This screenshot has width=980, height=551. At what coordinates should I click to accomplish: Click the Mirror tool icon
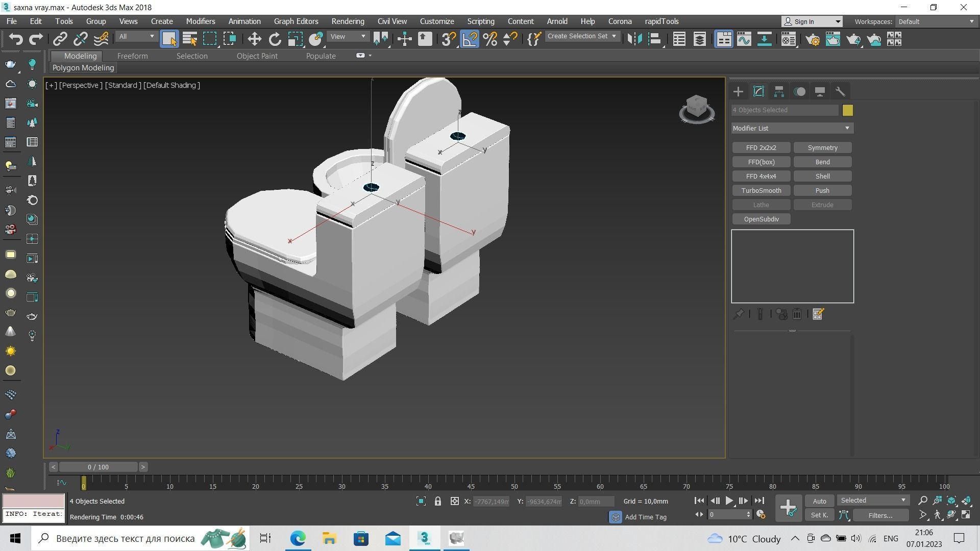tap(635, 39)
